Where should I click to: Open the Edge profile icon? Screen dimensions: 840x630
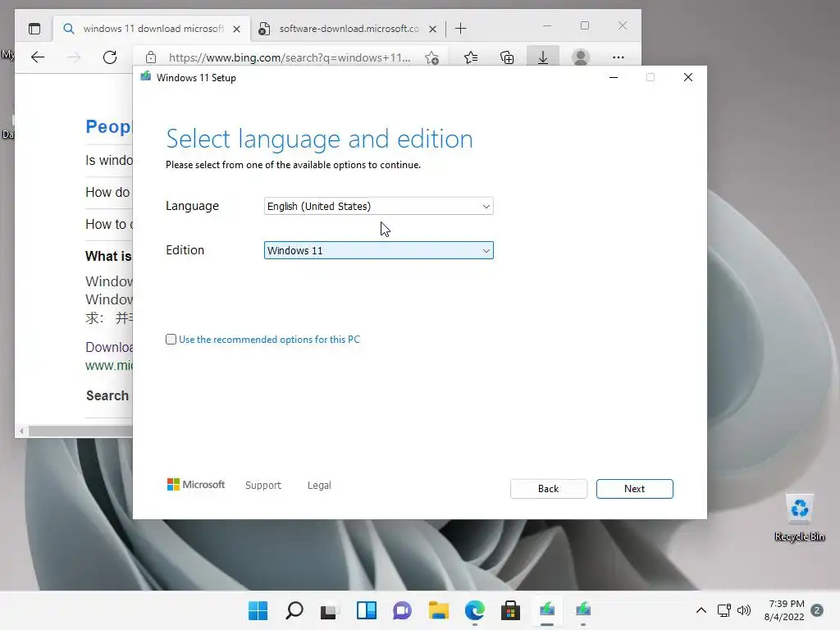coord(581,57)
